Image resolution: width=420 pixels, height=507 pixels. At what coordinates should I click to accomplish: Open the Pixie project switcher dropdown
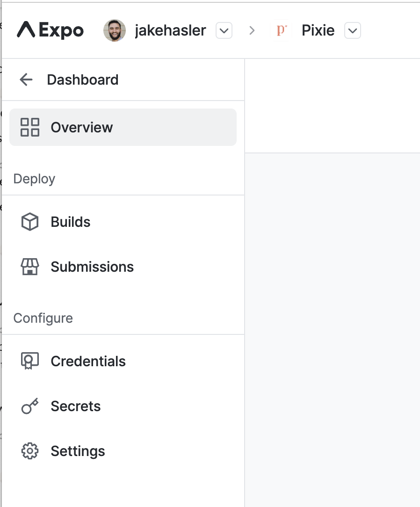[353, 31]
